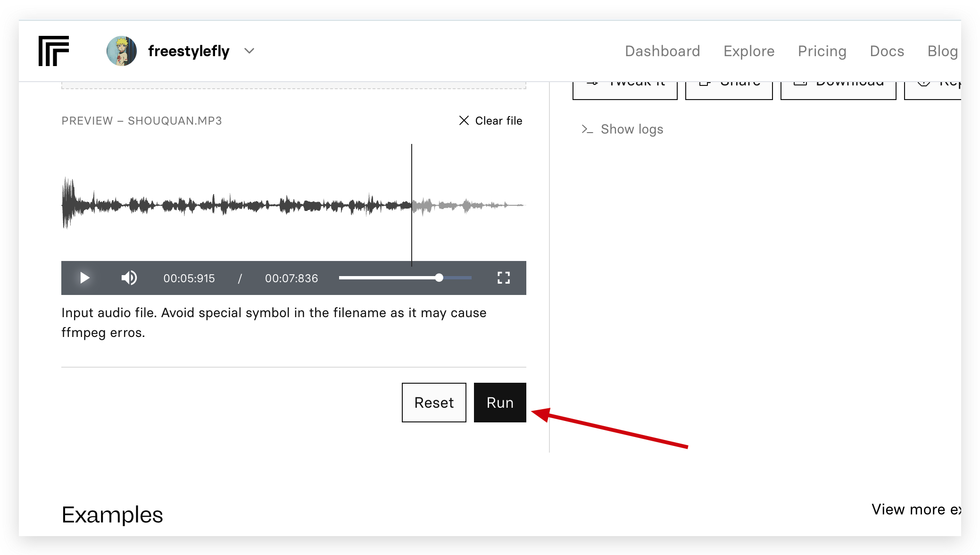The image size is (980, 555).
Task: Open the Docs link
Action: 887,51
